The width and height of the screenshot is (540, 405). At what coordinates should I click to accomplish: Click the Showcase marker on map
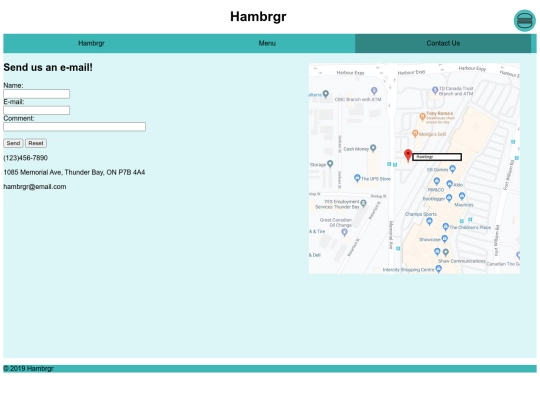pos(445,239)
